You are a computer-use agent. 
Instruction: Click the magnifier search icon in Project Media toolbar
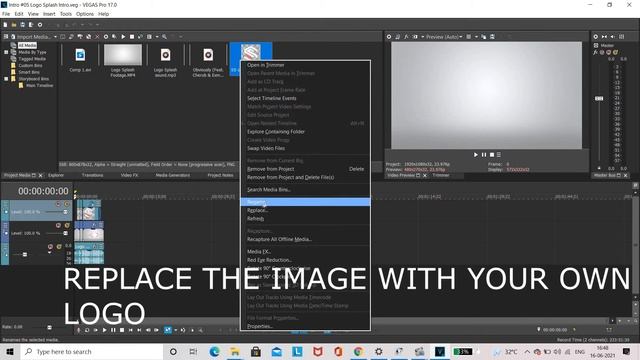click(164, 37)
